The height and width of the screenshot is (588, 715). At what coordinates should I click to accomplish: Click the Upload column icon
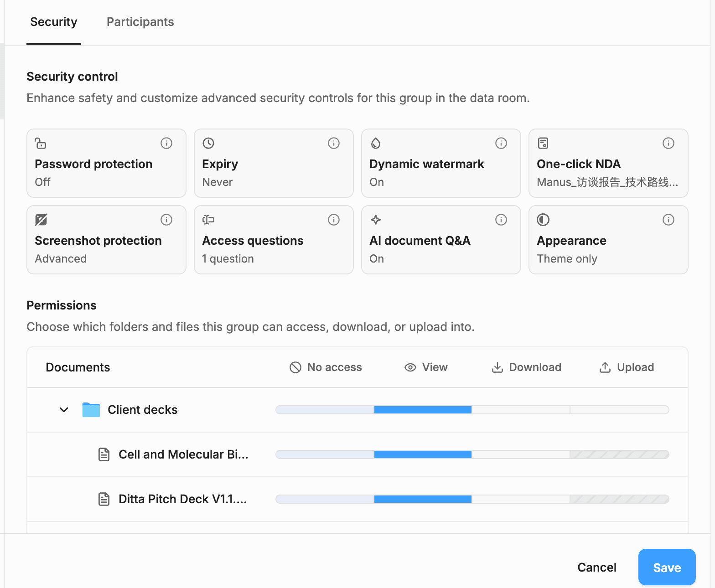[605, 367]
